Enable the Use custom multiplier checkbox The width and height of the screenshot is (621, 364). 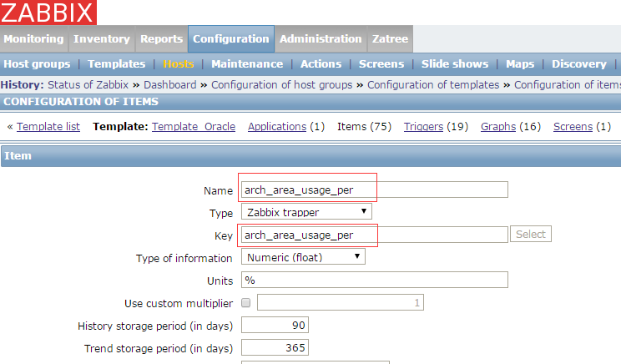click(246, 303)
